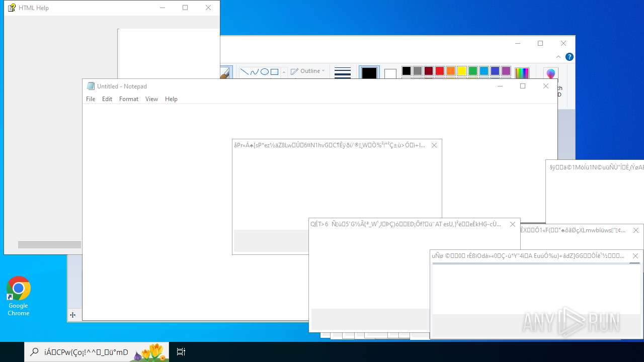Open Notepad's Help menu

(171, 99)
